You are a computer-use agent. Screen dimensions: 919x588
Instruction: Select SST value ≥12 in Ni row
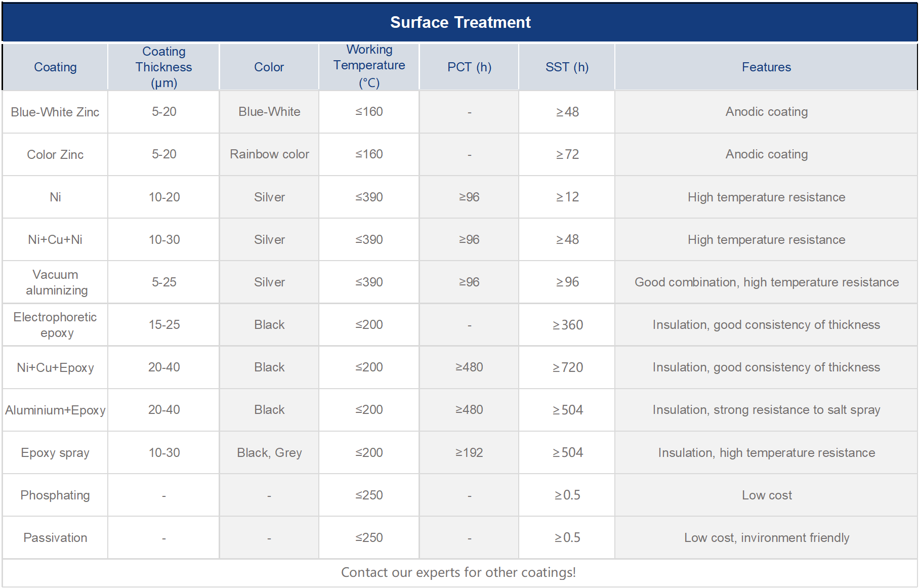point(567,197)
